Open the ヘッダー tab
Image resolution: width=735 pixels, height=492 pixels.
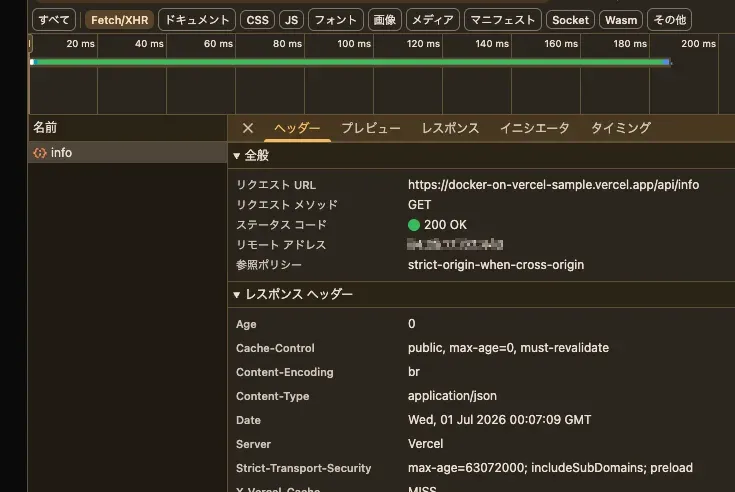(x=297, y=128)
